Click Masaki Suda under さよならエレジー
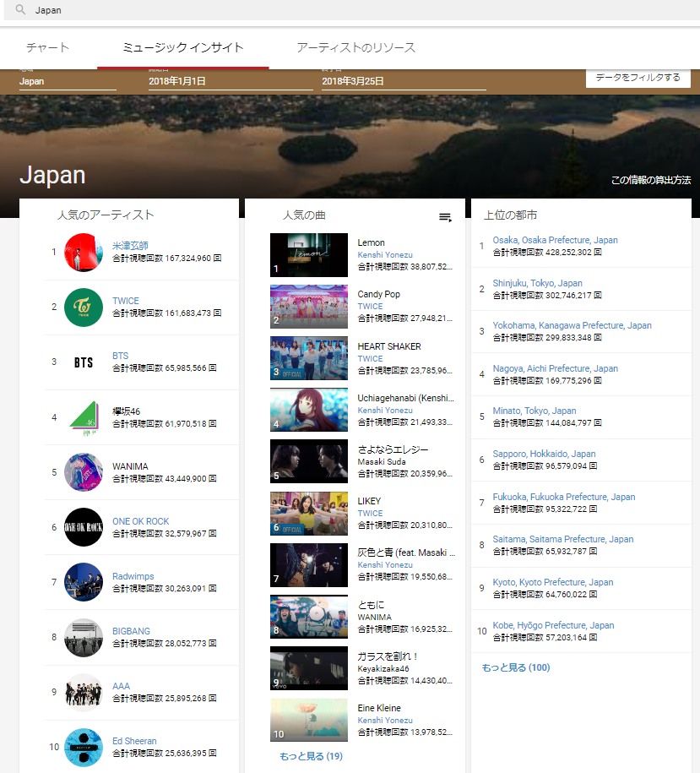Viewport: 700px width, 773px height. 382,462
